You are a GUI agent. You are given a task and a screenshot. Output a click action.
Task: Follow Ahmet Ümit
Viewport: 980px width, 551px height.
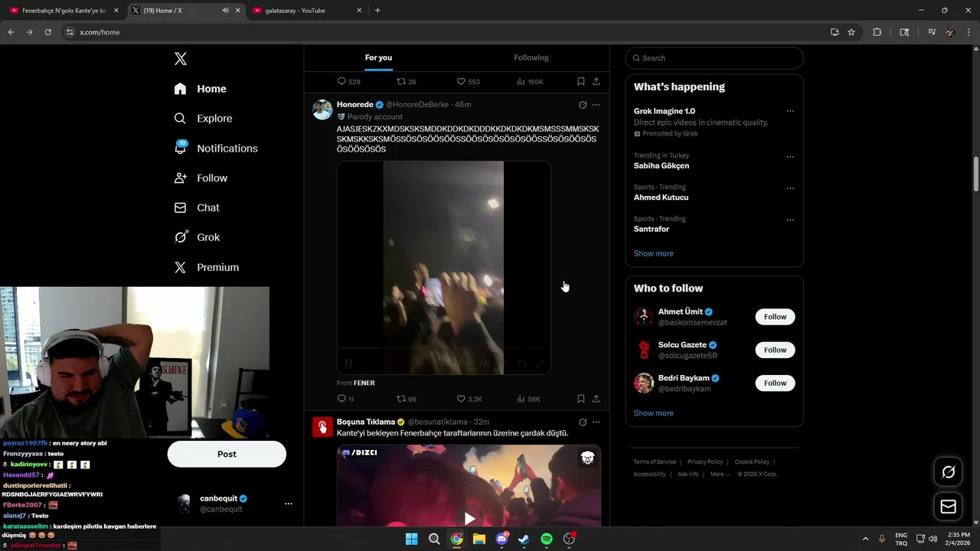[x=775, y=317]
